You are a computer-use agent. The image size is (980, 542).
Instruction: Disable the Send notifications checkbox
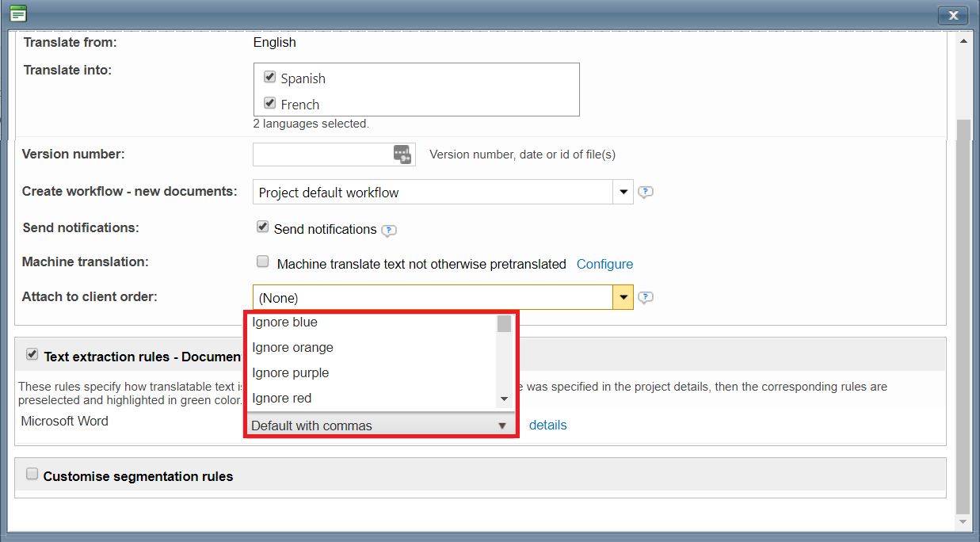263,227
